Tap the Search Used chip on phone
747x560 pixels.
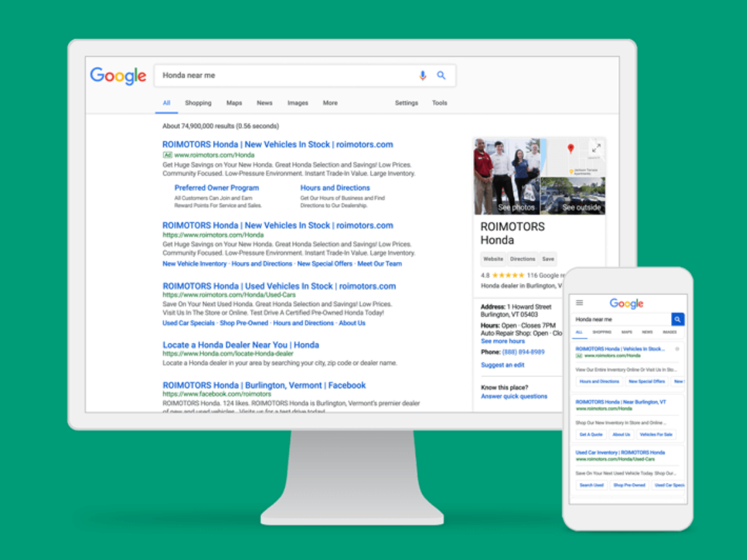coord(591,485)
